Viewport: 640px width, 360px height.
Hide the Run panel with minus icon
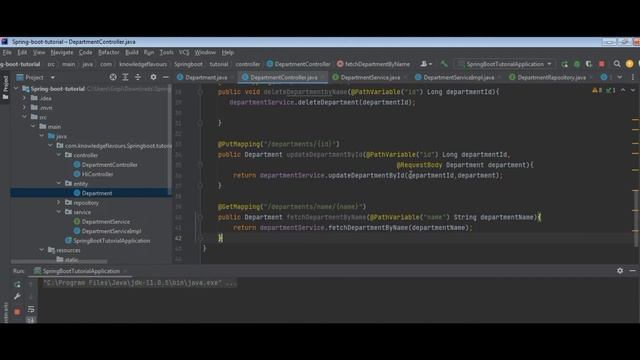(632, 271)
